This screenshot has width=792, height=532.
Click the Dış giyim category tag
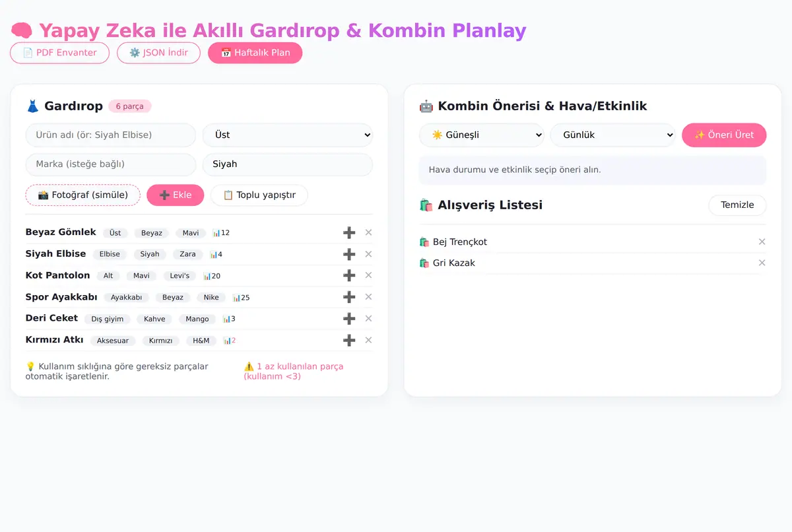(x=107, y=319)
